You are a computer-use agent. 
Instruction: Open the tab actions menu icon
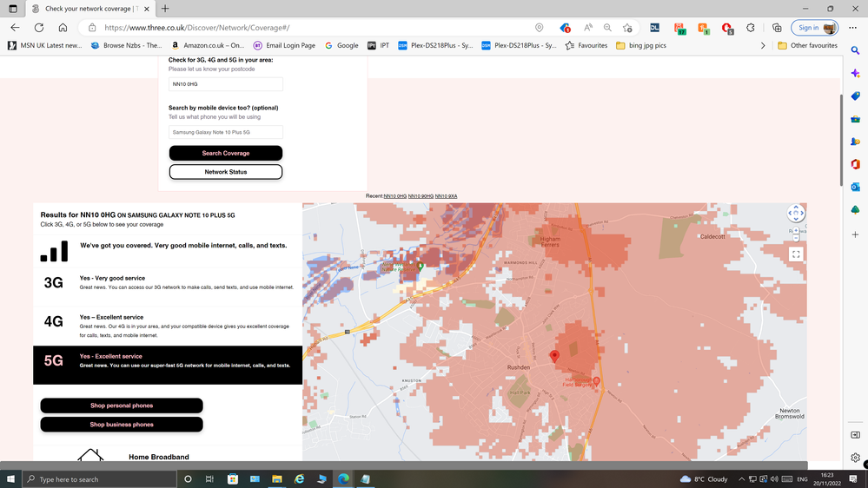pos(13,9)
